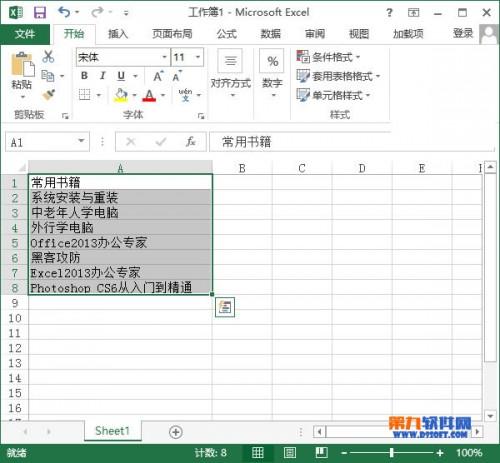Screen dimensions: 500x463
Task: Click the 粘贴 paste button
Action: tap(22, 70)
